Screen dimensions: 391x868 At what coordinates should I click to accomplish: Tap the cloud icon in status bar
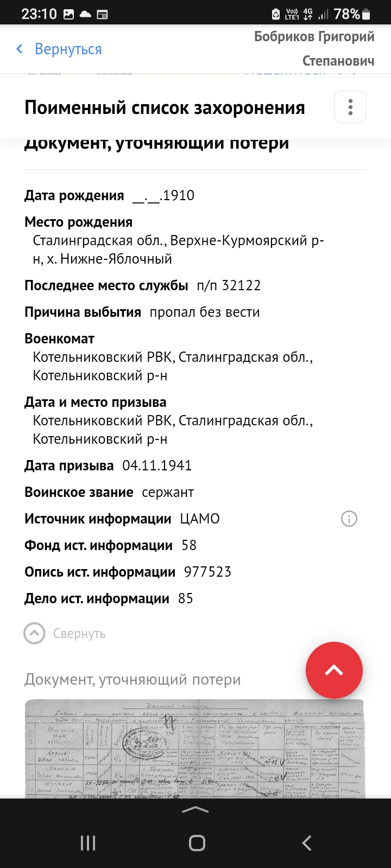point(85,15)
